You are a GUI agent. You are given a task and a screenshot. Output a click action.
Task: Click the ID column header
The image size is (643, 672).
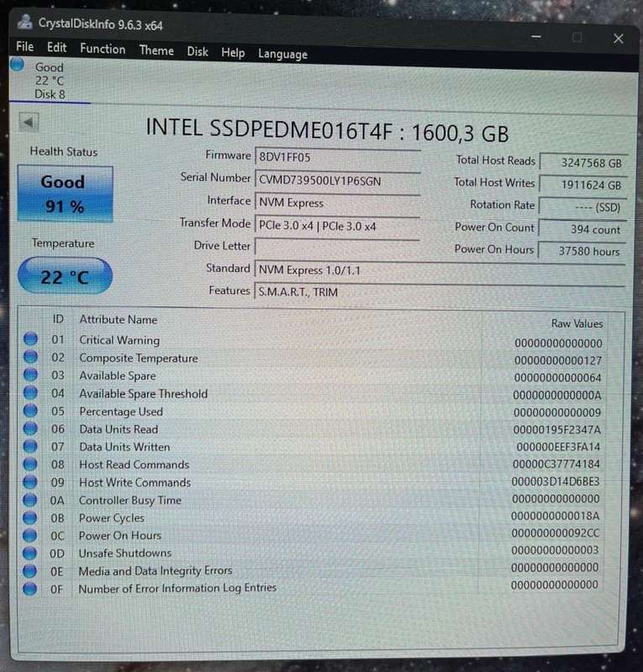click(x=58, y=319)
